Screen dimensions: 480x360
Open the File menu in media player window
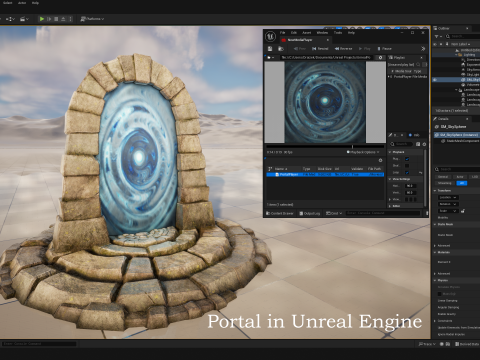[283, 33]
